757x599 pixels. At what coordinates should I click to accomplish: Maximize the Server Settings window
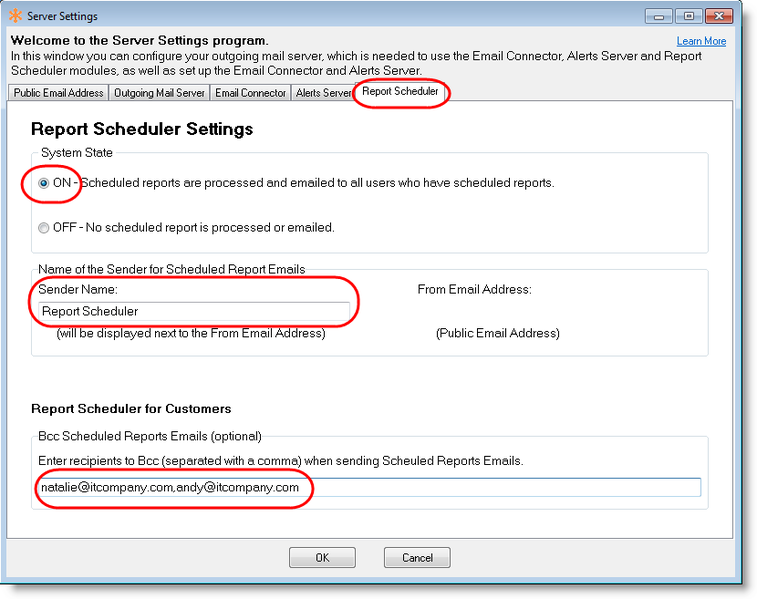(688, 15)
